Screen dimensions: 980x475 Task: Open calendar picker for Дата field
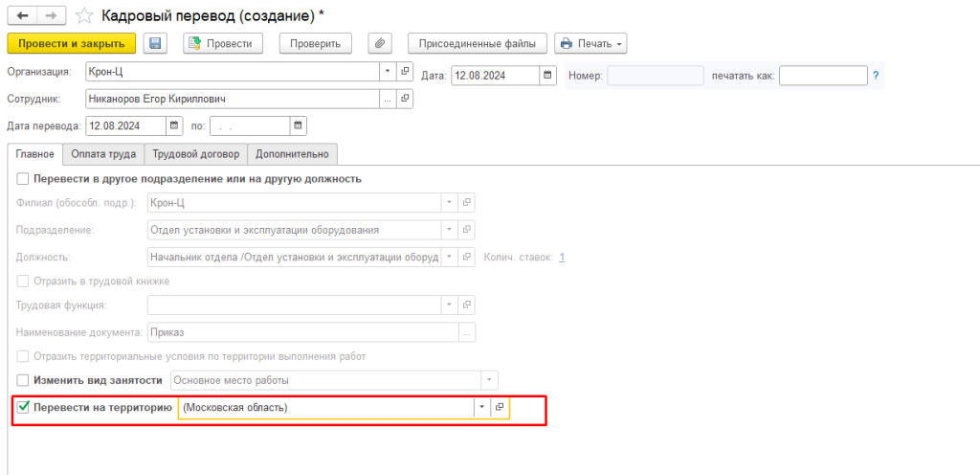coord(547,75)
